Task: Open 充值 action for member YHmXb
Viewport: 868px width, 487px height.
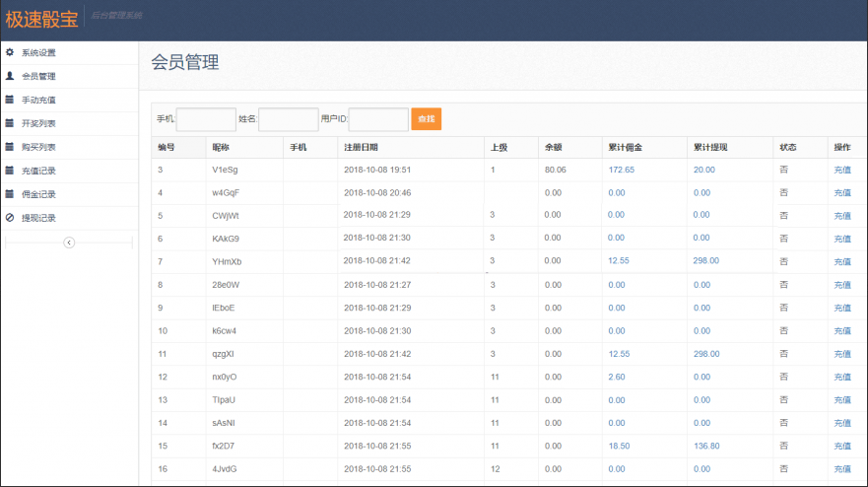Action: pos(842,262)
